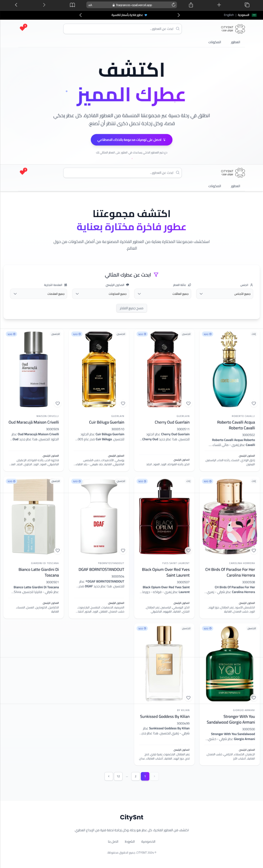Open المكونات menu item in top header
This screenshot has height=868, width=263.
(x=214, y=42)
